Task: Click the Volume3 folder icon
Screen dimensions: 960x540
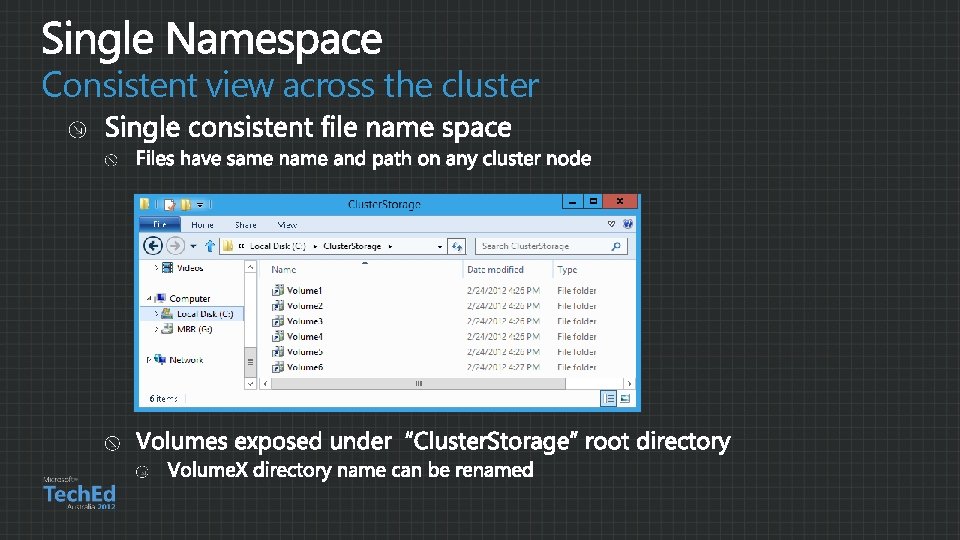Action: click(x=278, y=321)
